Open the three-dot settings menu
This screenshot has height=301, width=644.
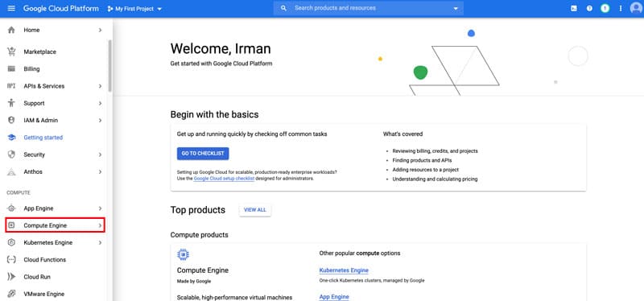coord(621,8)
